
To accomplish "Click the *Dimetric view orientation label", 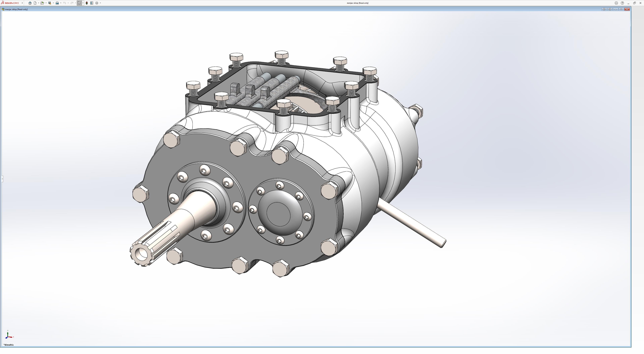I will (9, 345).
